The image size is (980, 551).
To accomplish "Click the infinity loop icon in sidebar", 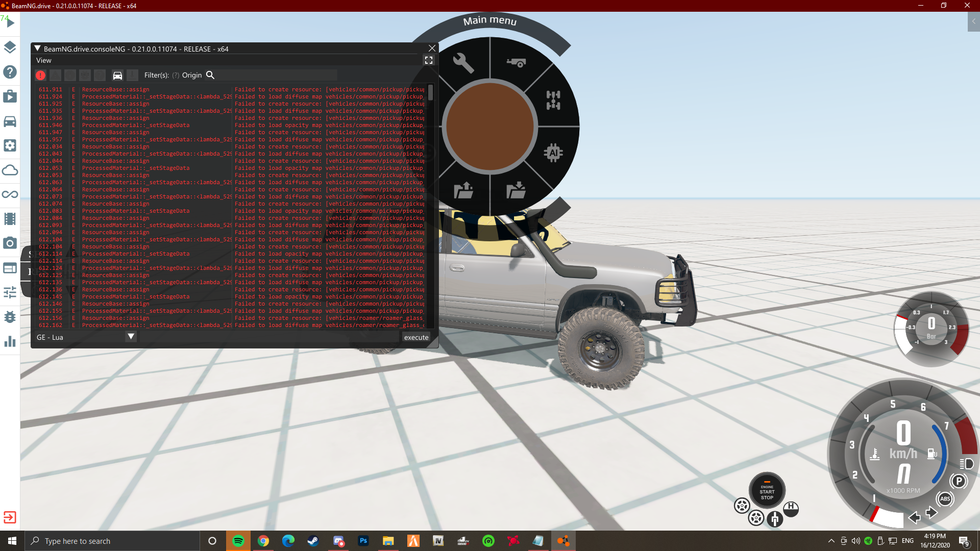I will tap(10, 194).
